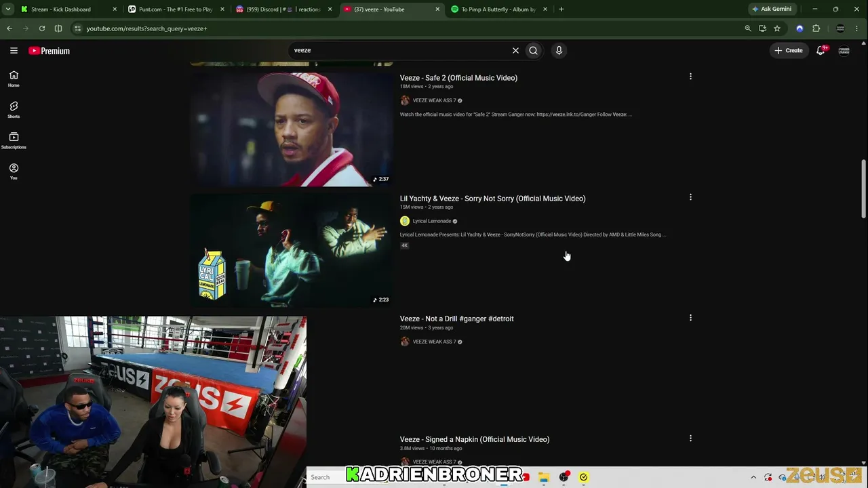This screenshot has width=868, height=488.
Task: Click the Ask Gemini button
Action: pos(772,9)
